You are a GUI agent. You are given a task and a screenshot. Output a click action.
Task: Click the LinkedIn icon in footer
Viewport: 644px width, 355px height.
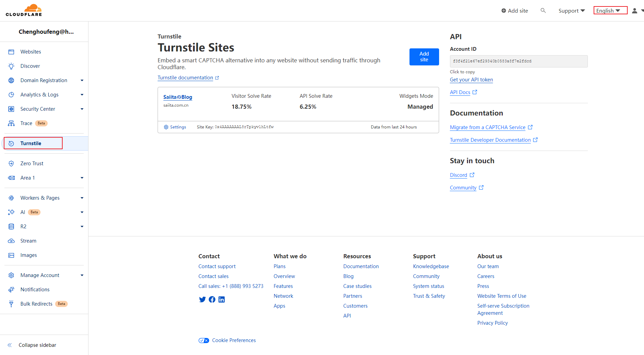point(222,299)
